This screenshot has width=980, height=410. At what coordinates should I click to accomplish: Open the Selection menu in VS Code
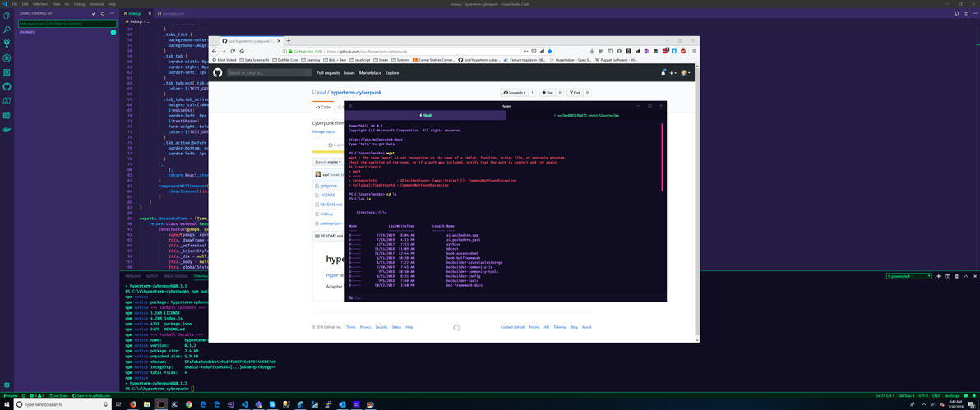(40, 4)
